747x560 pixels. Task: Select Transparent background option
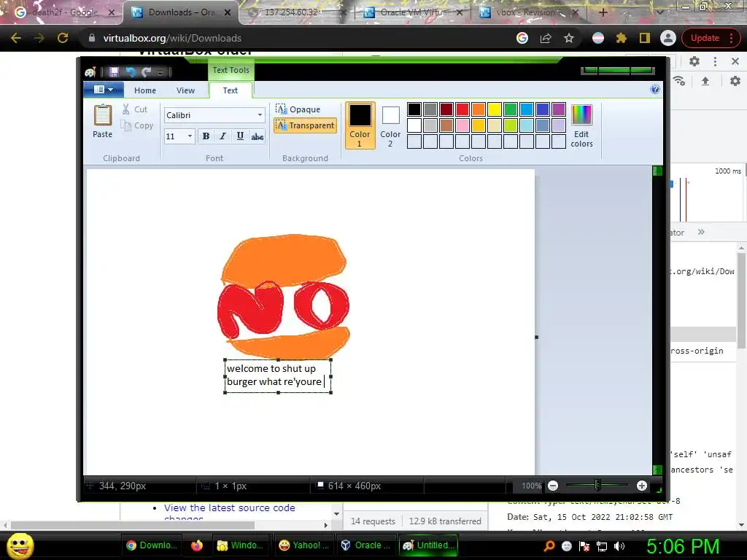click(x=306, y=125)
